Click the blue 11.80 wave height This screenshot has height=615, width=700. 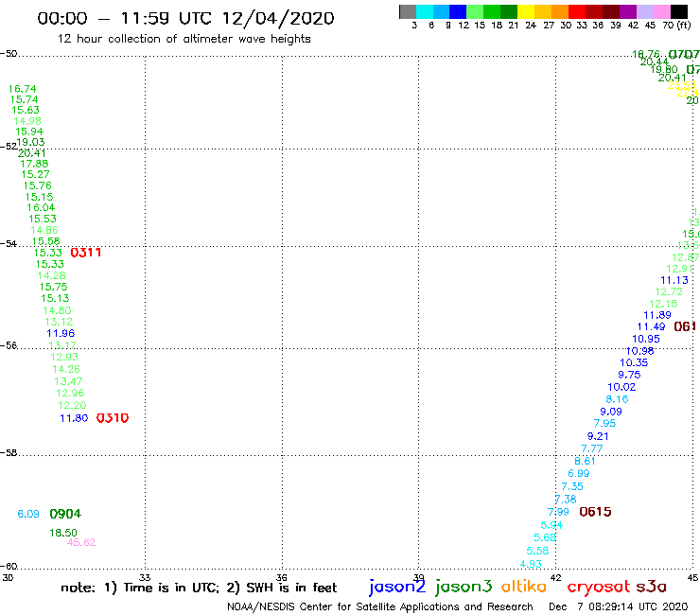74,418
